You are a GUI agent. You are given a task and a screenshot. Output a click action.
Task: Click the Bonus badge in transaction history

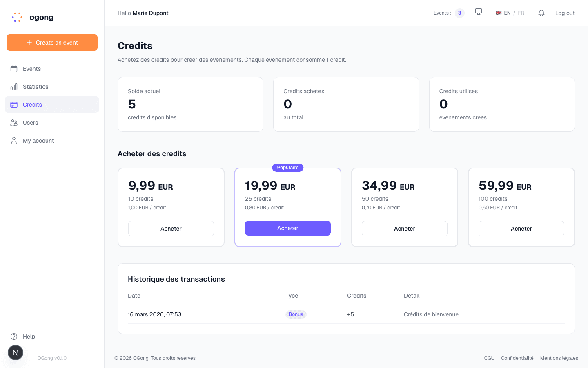296,314
